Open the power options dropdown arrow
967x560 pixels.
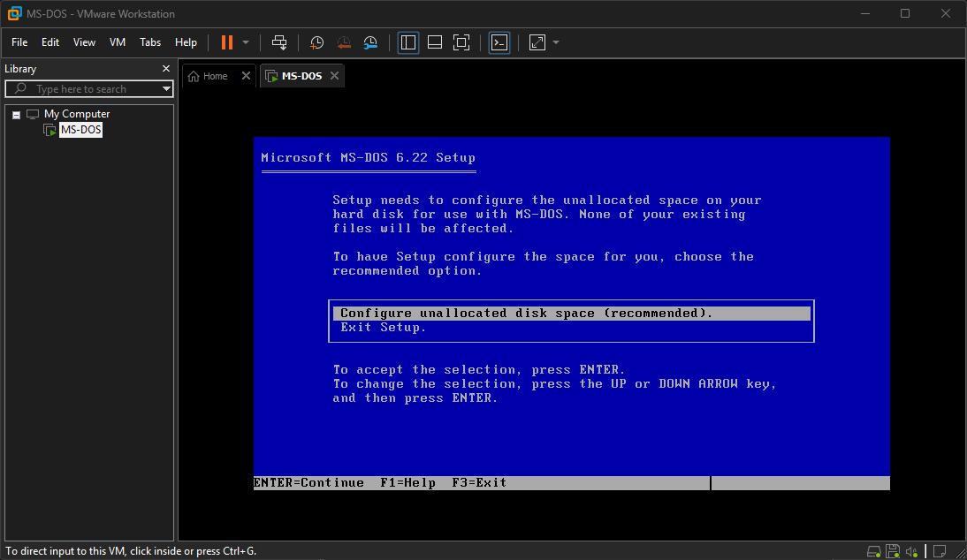[246, 42]
